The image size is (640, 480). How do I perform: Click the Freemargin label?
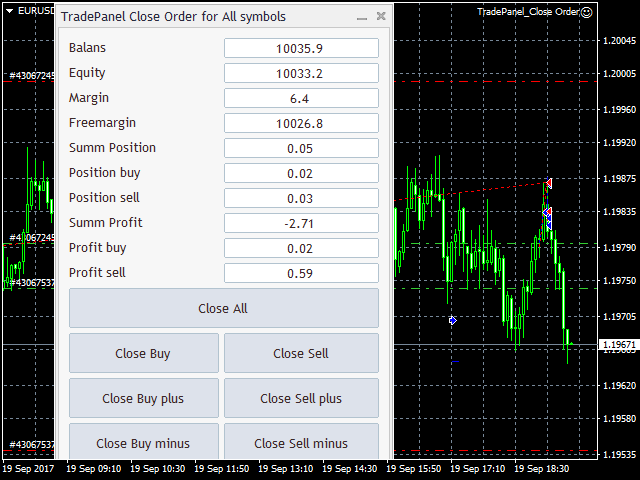tap(102, 123)
